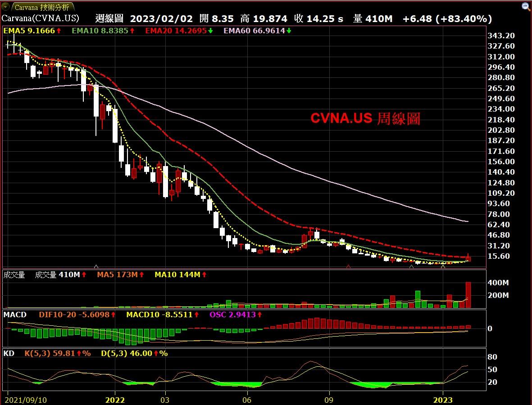This screenshot has height=405, width=532.
Task: Click the zoom-out magnifier icon
Action: click(526, 6)
